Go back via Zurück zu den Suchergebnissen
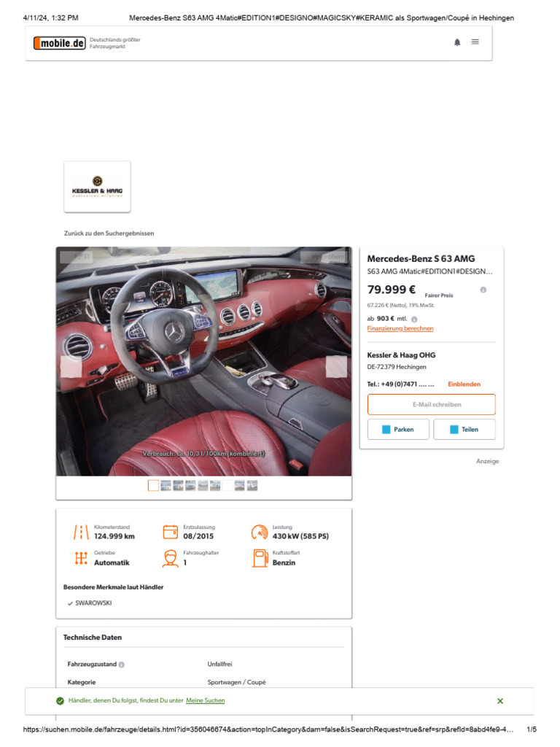 (109, 233)
